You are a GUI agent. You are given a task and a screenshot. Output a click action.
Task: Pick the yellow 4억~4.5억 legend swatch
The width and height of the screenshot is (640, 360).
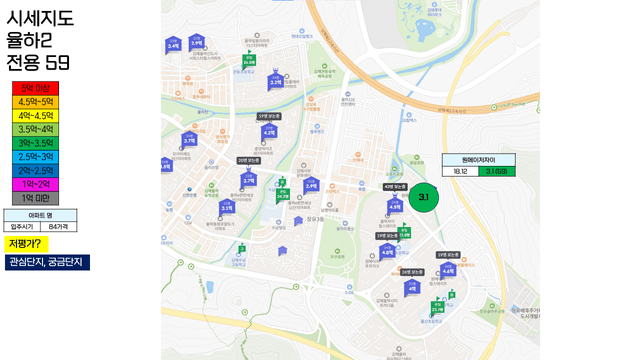36,116
